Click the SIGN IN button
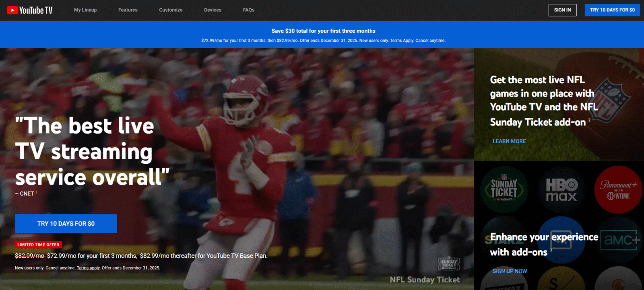The height and width of the screenshot is (290, 644). [562, 10]
